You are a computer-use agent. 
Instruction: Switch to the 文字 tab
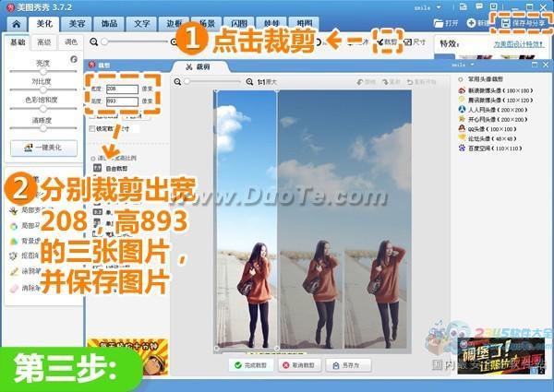[141, 21]
